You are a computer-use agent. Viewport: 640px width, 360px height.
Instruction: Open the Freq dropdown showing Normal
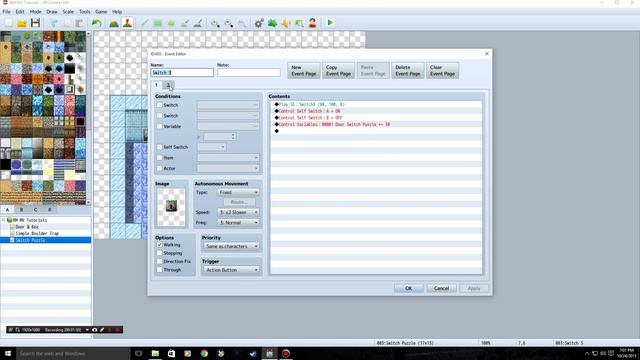(238, 223)
